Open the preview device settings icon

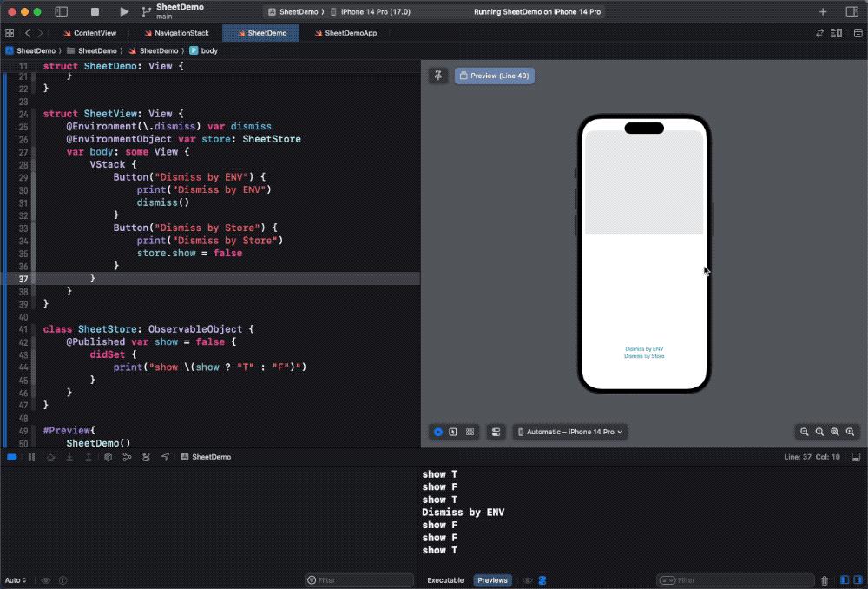tap(496, 432)
